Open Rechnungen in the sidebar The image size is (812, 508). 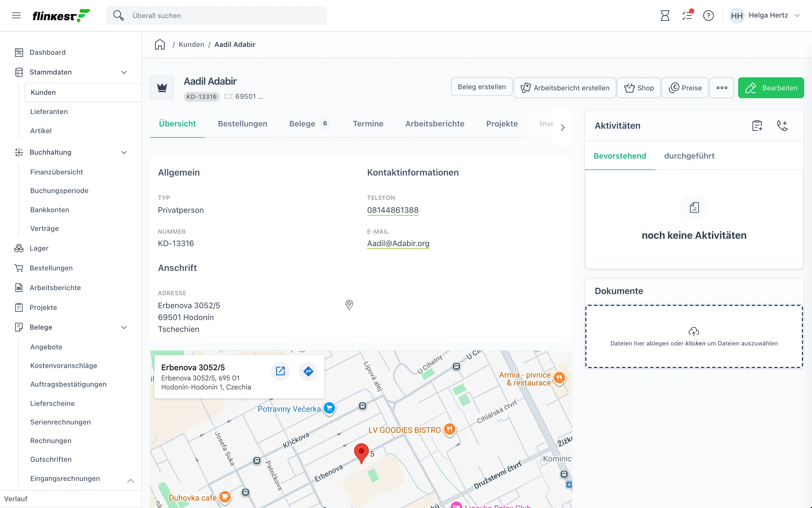(51, 441)
